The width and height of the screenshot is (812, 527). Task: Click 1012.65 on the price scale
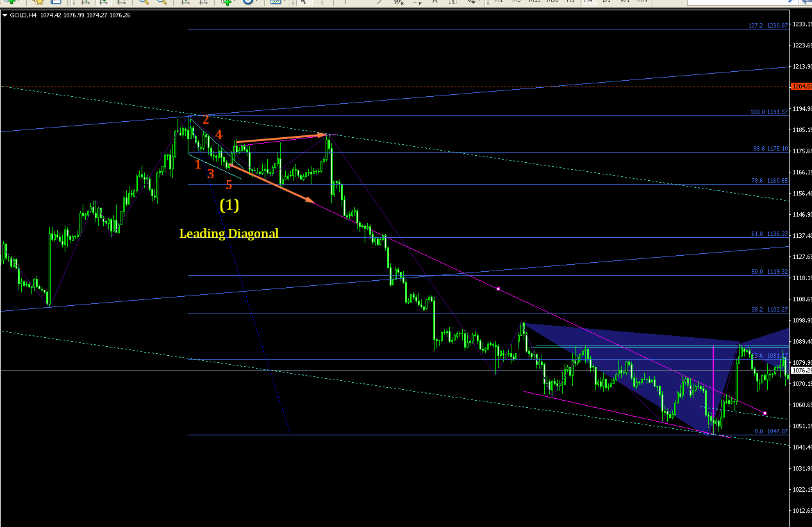(802, 511)
